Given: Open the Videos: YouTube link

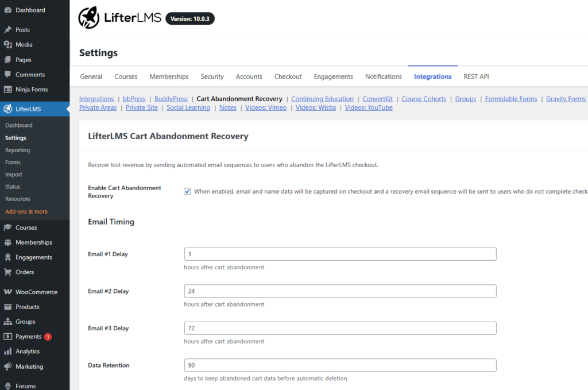Looking at the screenshot, I should pyautogui.click(x=369, y=107).
